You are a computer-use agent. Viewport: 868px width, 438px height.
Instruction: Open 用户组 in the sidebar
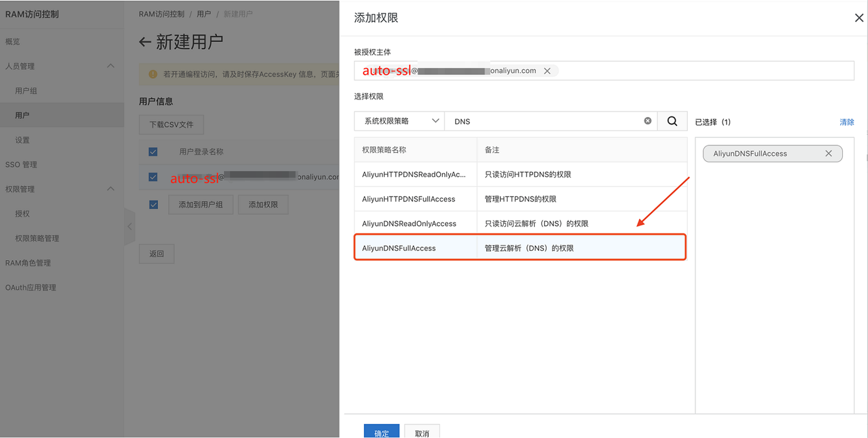point(26,91)
